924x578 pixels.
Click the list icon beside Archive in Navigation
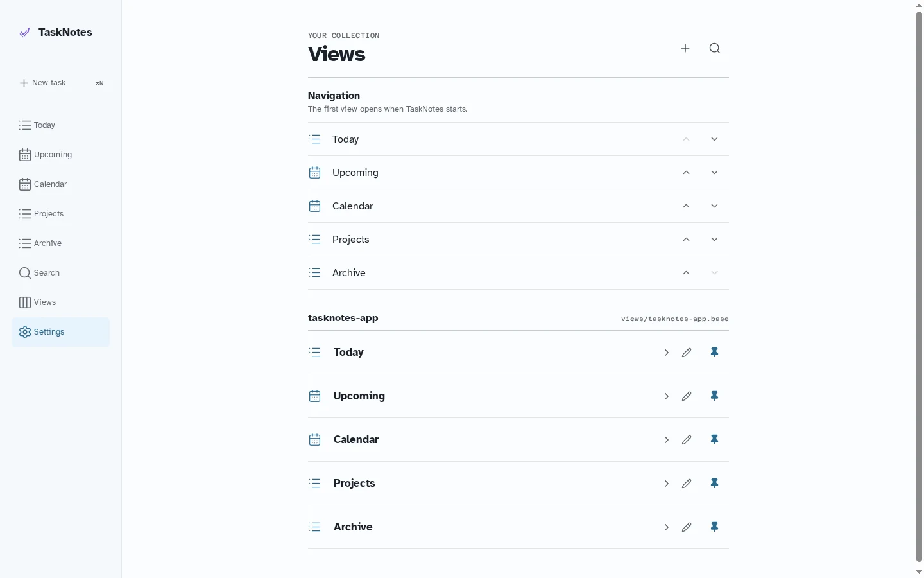[314, 273]
